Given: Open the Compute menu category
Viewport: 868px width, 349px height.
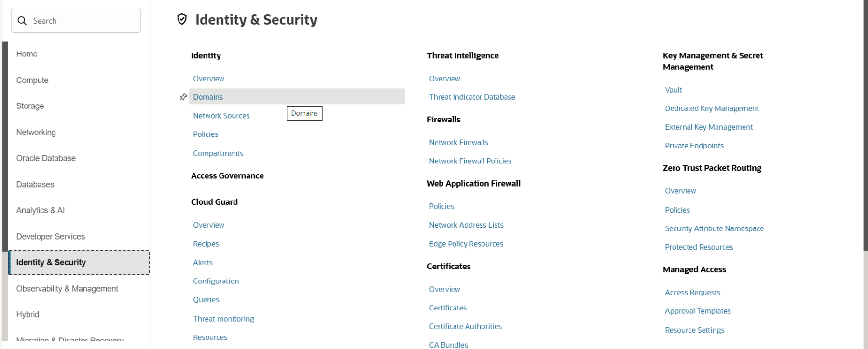Looking at the screenshot, I should 32,80.
